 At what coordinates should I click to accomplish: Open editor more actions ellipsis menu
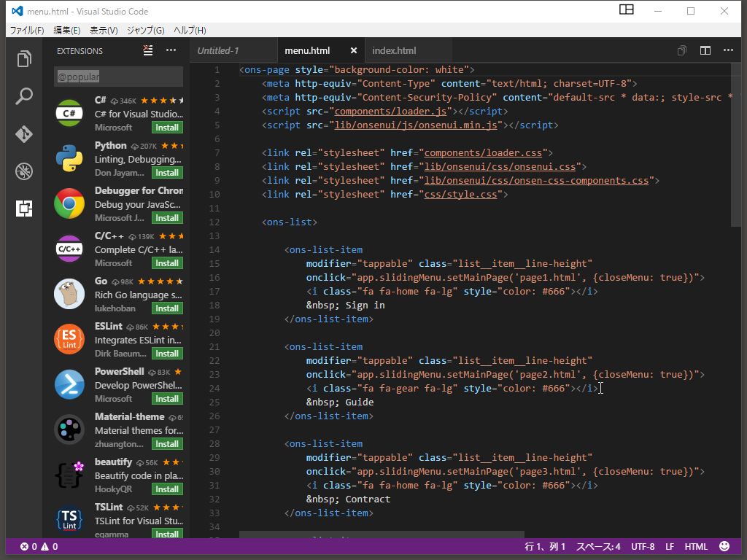tap(728, 50)
